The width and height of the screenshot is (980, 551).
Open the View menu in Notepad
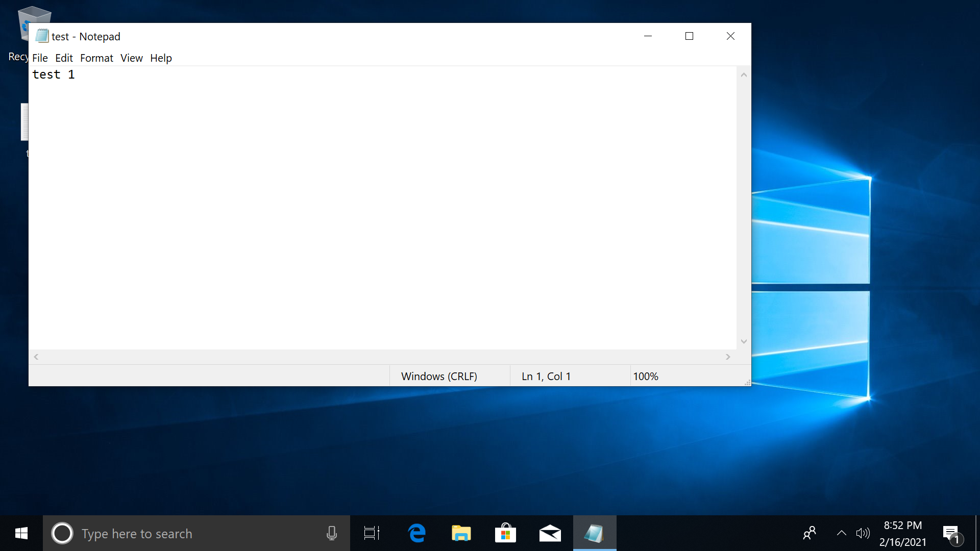[x=131, y=58]
